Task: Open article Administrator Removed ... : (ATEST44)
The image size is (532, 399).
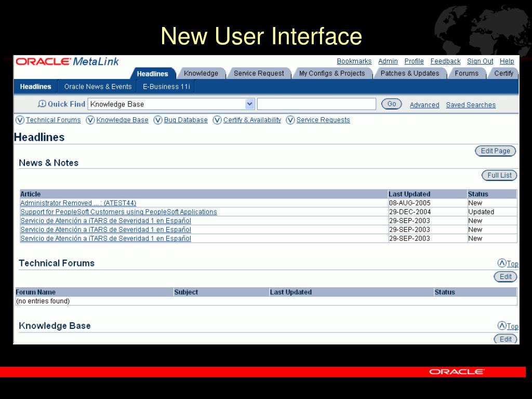Action: (78, 203)
